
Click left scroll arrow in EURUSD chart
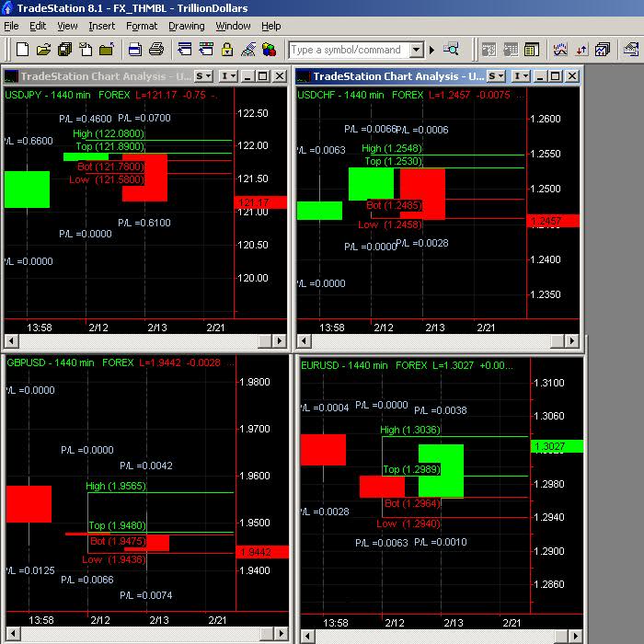pyautogui.click(x=307, y=636)
